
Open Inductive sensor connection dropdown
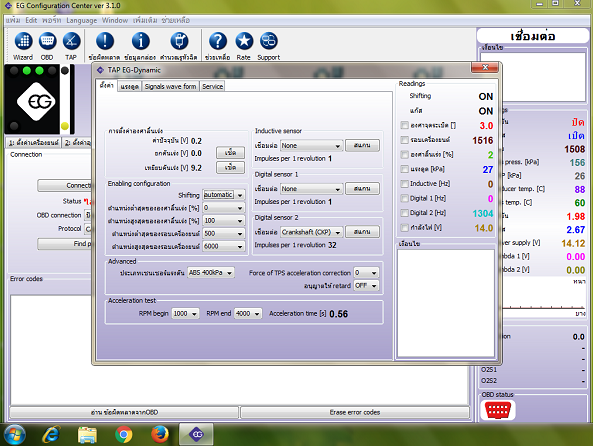point(311,146)
